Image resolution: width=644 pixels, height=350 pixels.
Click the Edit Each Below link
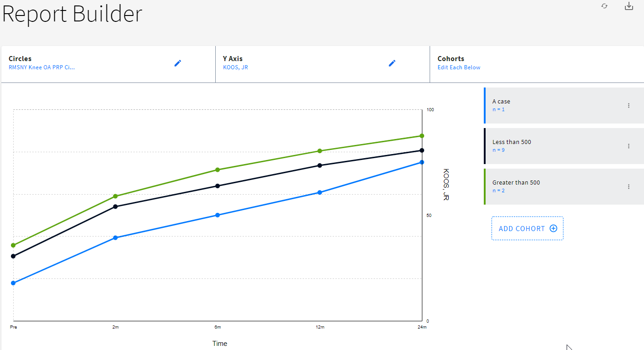[x=459, y=67]
